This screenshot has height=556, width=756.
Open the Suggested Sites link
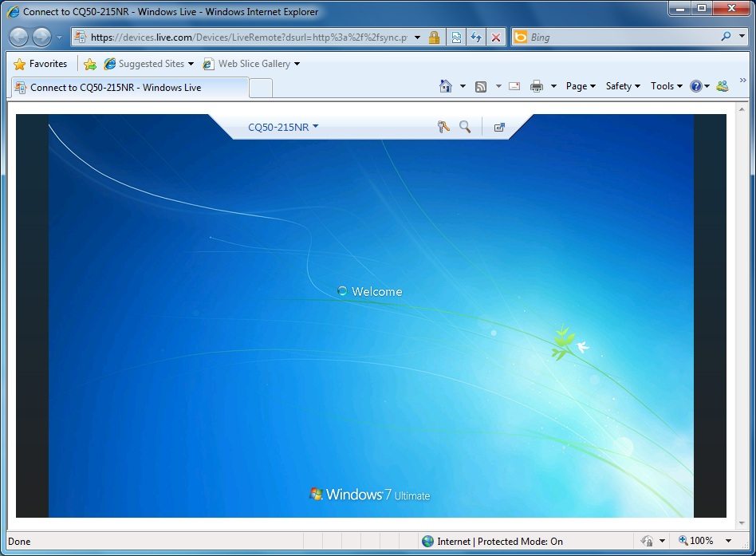148,64
